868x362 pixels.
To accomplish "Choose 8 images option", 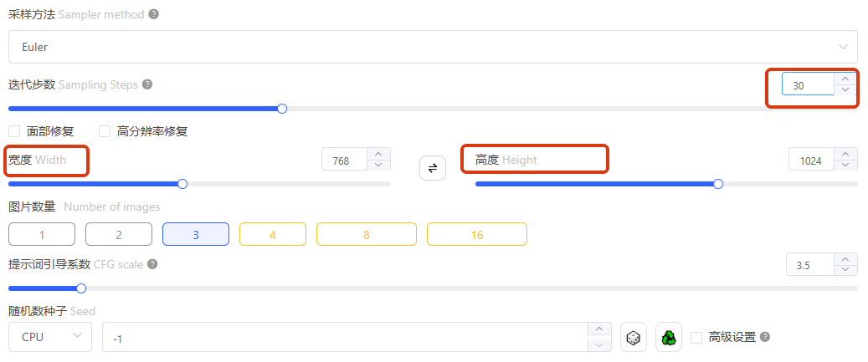I will click(366, 235).
